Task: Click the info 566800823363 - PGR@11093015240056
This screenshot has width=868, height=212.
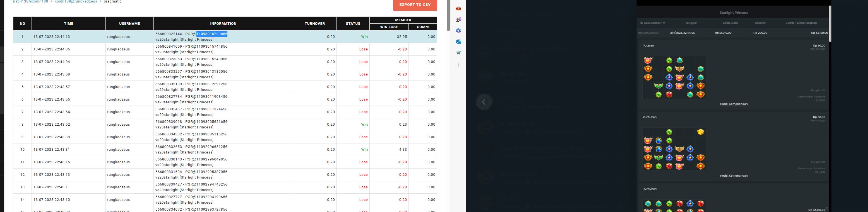Action: pos(191,59)
